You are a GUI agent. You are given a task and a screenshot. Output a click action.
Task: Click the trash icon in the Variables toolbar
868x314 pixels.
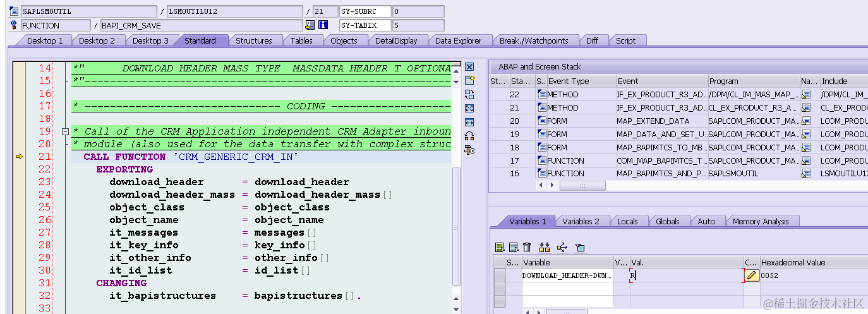[527, 247]
